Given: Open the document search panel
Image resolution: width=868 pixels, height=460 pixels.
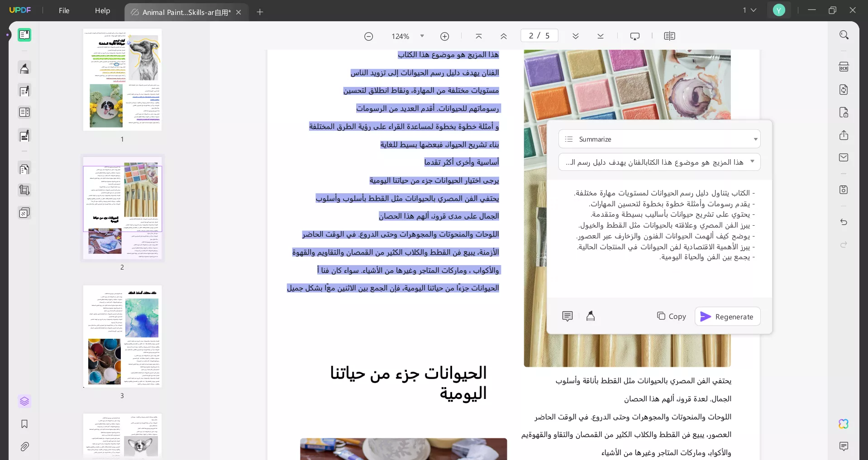Looking at the screenshot, I should tap(844, 35).
